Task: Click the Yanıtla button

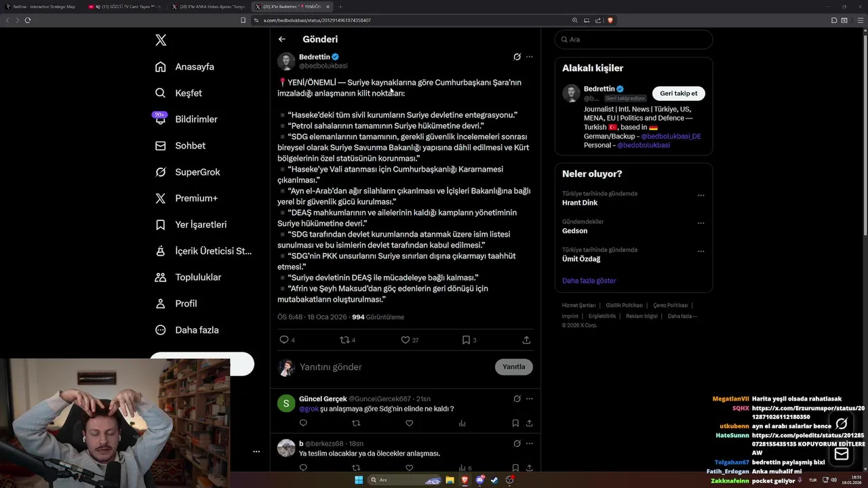Action: point(514,367)
